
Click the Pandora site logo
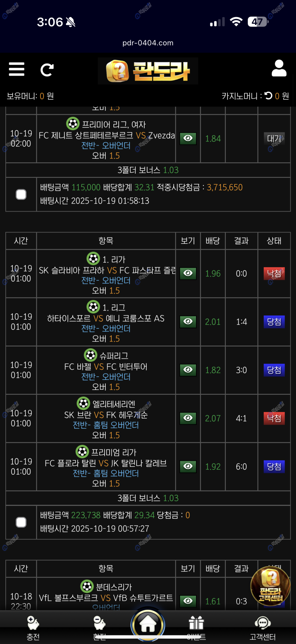(148, 71)
